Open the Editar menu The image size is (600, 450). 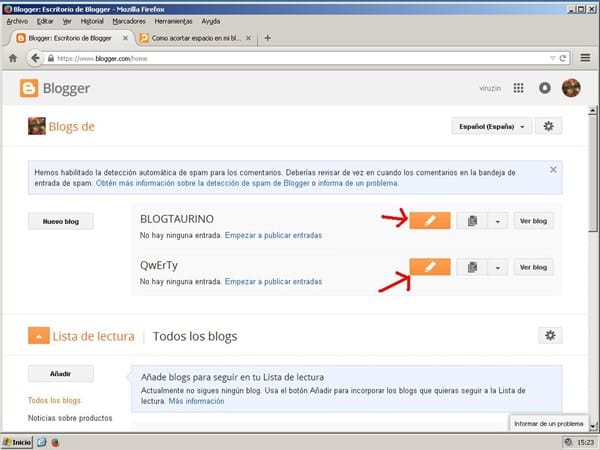coord(45,21)
